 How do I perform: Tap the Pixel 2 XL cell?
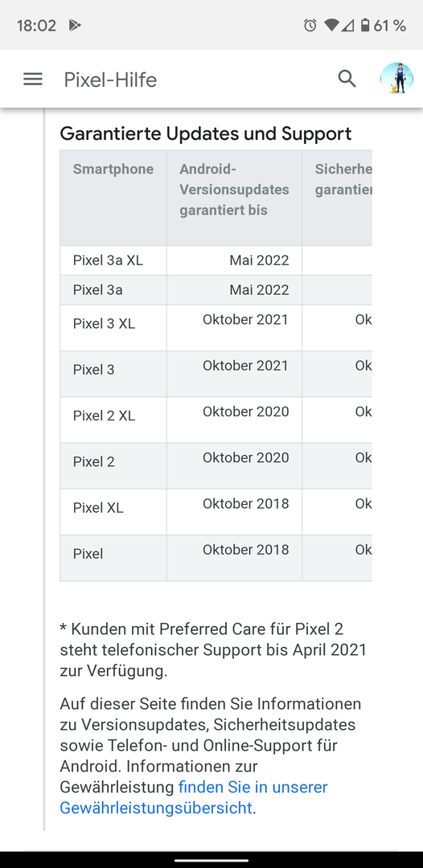[113, 420]
